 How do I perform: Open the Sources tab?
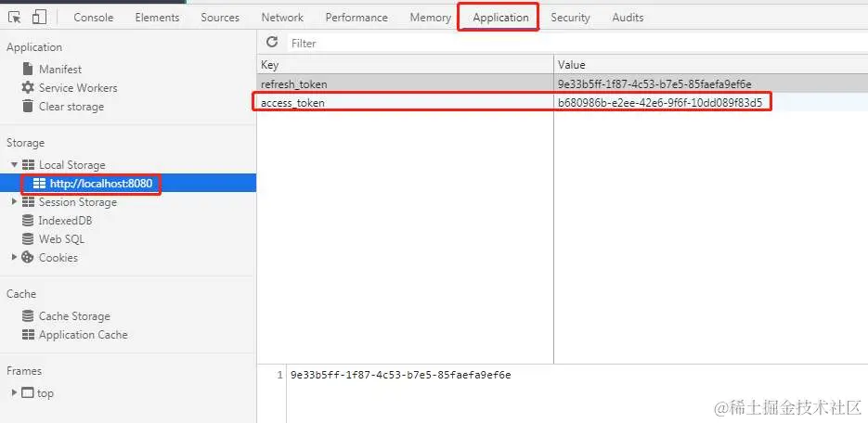[x=220, y=17]
